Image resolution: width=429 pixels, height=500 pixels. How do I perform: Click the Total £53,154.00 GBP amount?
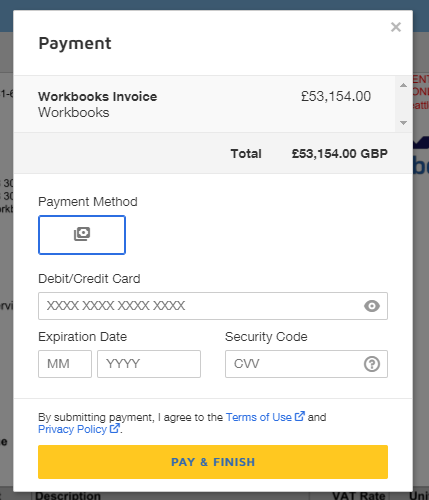tap(340, 154)
